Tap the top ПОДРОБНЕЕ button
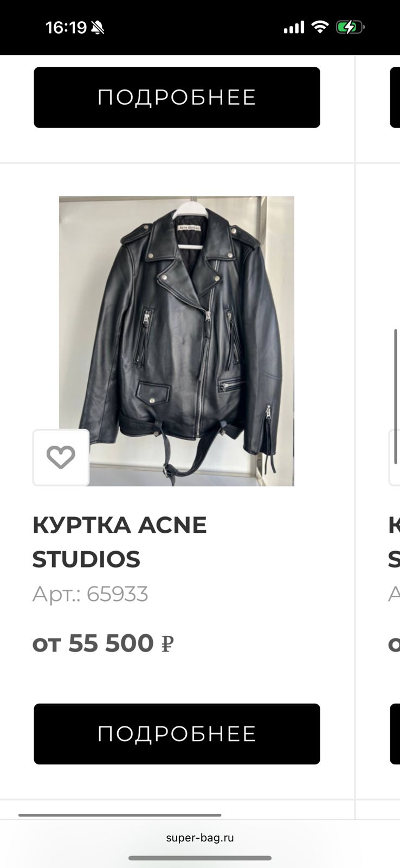This screenshot has width=400, height=868. click(x=177, y=98)
